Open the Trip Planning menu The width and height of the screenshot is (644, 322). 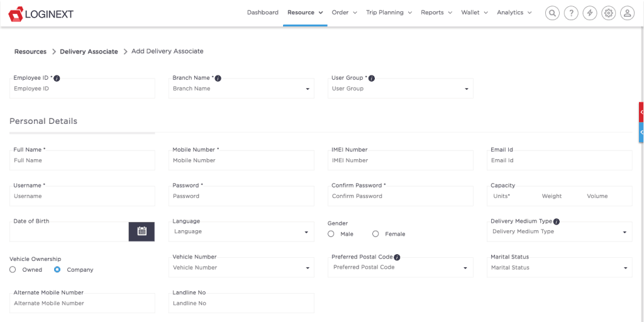(x=389, y=13)
